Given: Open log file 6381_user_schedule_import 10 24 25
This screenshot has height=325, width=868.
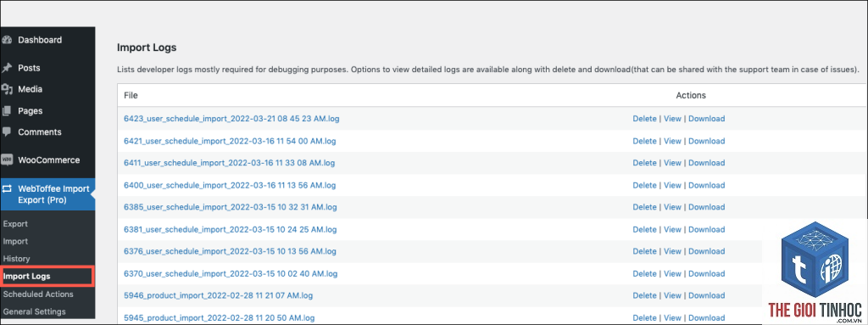Looking at the screenshot, I should [231, 230].
